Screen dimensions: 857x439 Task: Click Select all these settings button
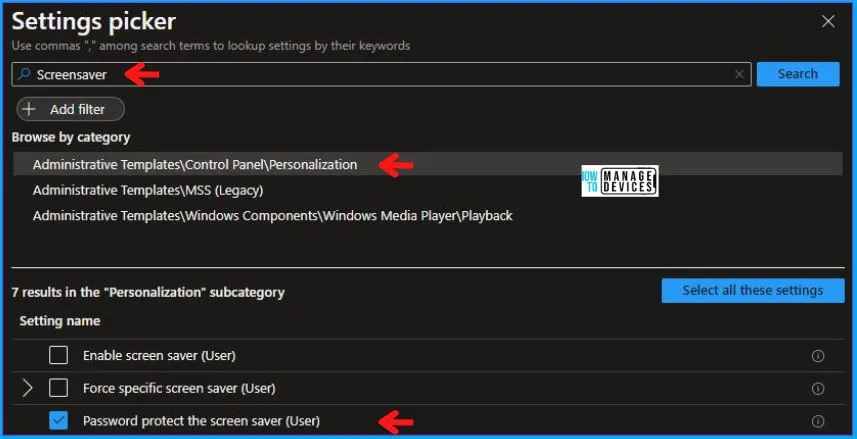click(753, 290)
